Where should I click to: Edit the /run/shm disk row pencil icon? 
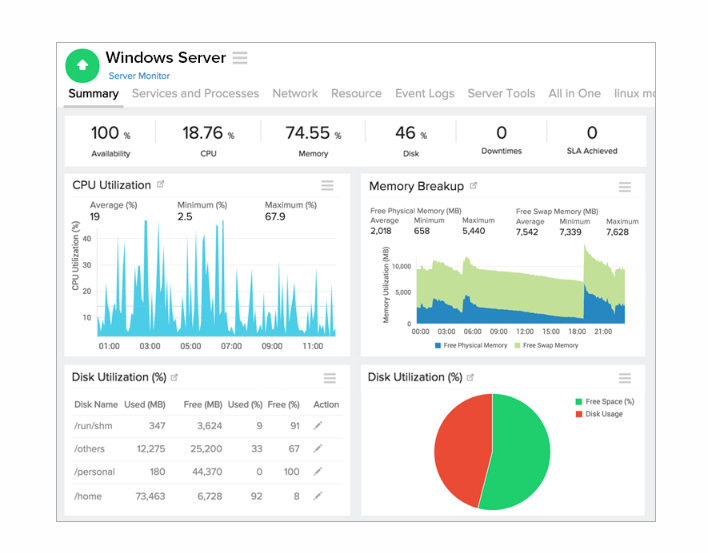coord(319,426)
